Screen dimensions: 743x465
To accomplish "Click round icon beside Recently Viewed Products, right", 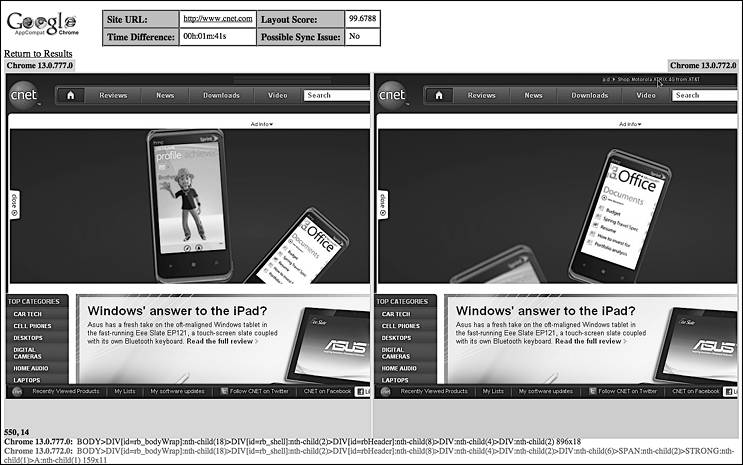I will point(385,392).
